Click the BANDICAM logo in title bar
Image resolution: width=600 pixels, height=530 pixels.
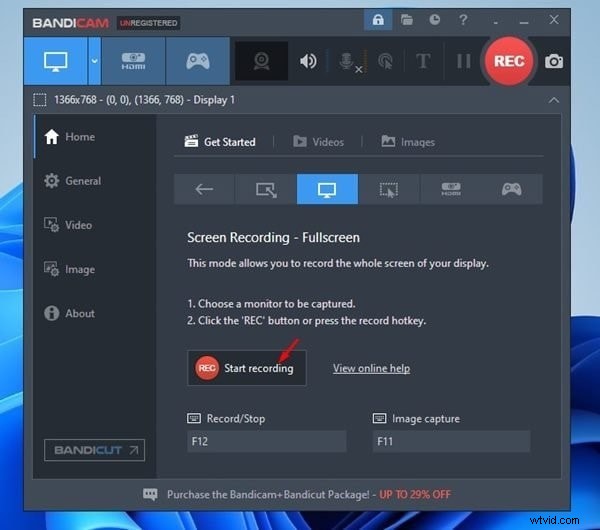(x=71, y=23)
